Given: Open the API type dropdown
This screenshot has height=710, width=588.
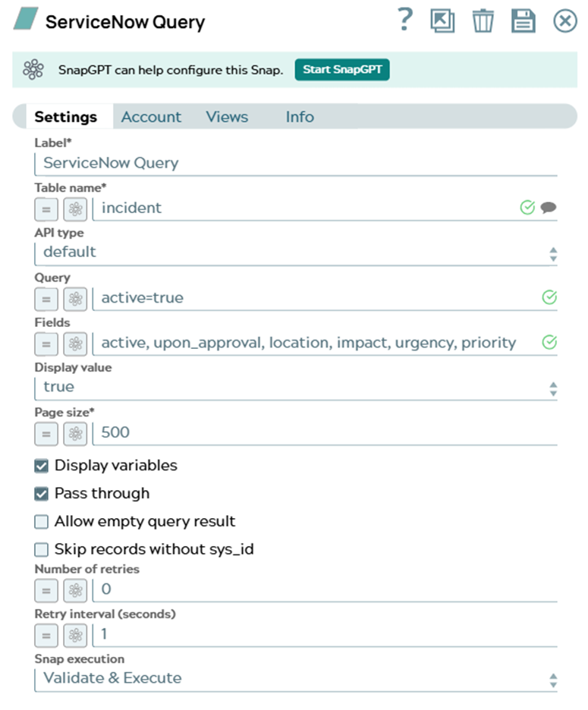Looking at the screenshot, I should click(x=296, y=253).
